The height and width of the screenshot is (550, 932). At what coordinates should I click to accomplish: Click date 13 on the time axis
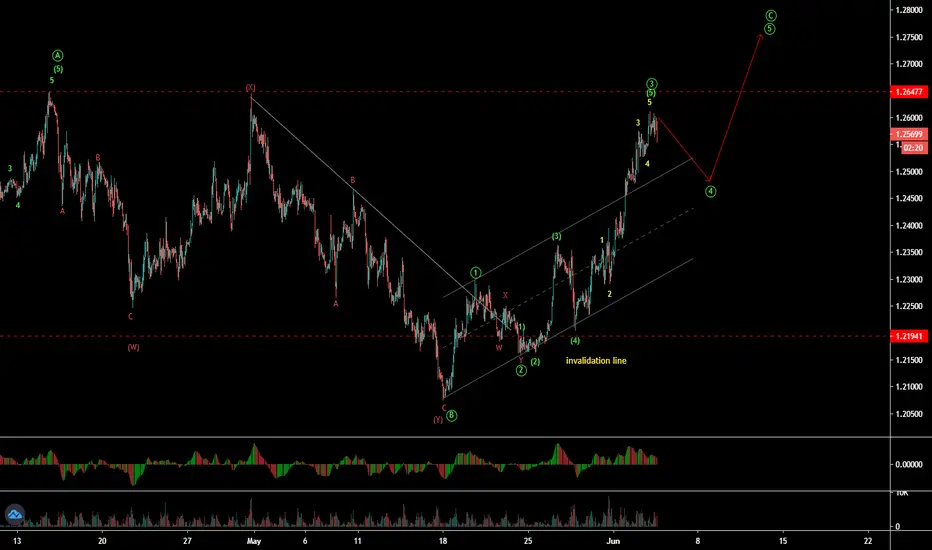pyautogui.click(x=17, y=541)
